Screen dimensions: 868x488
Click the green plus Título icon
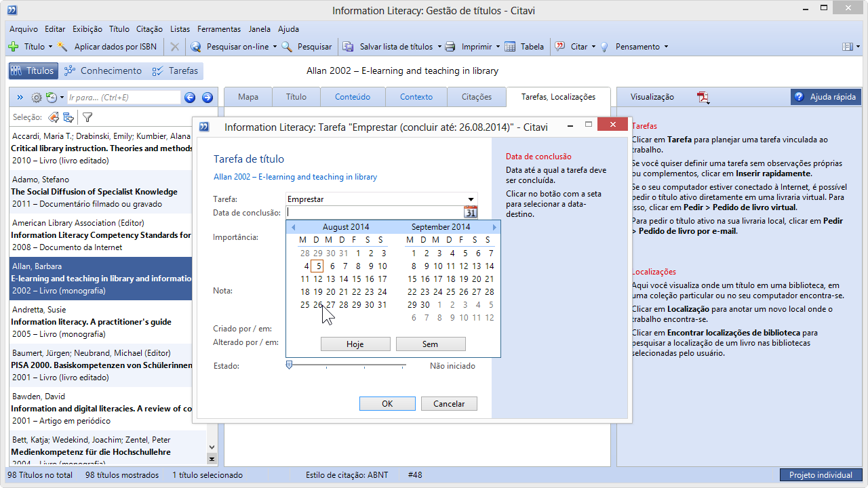pyautogui.click(x=13, y=47)
